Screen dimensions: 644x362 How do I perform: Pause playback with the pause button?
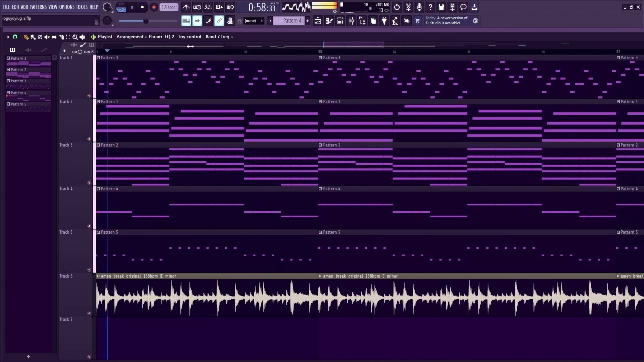pyautogui.click(x=132, y=7)
